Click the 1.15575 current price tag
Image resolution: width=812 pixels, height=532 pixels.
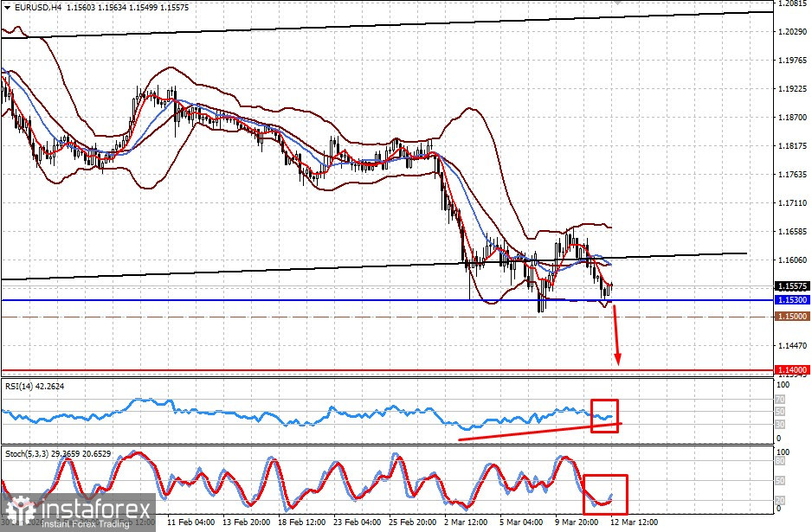791,286
